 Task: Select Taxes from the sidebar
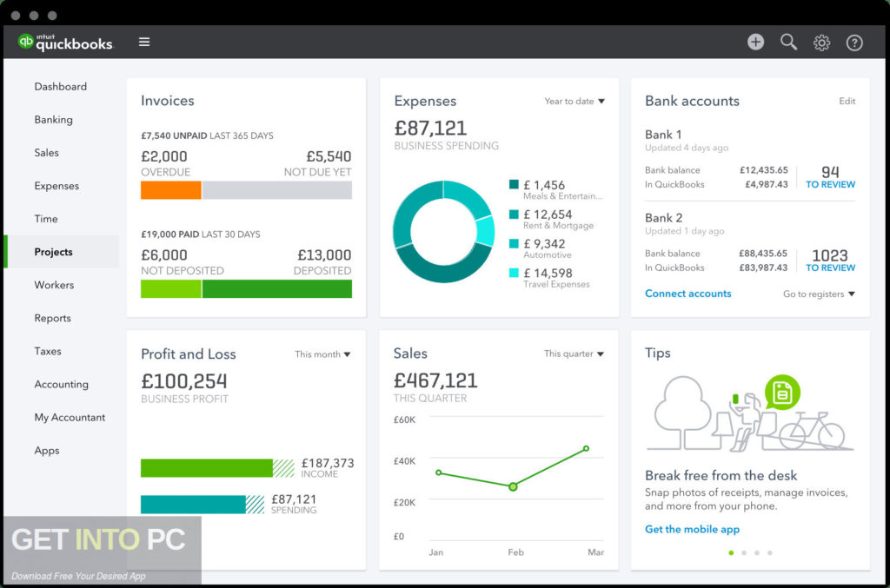click(x=46, y=351)
